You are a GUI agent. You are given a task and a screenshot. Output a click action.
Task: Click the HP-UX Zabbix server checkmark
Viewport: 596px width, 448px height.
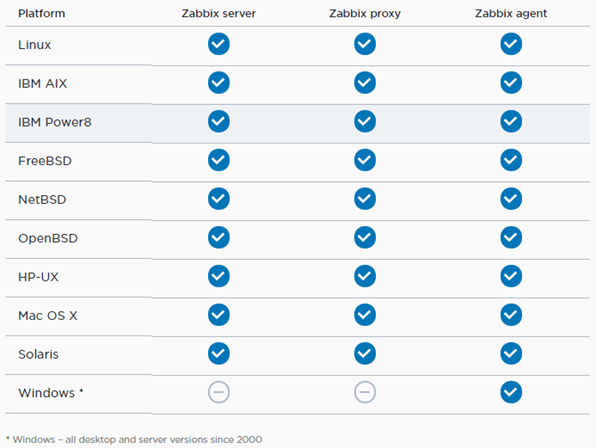[219, 276]
